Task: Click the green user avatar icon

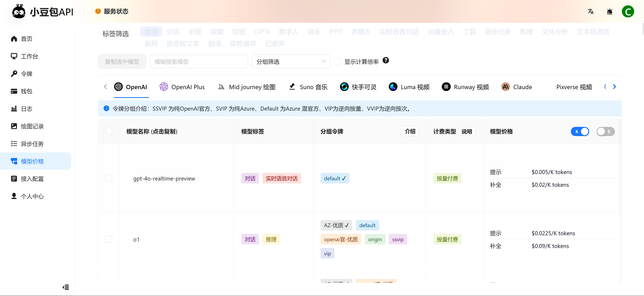Action: click(628, 11)
